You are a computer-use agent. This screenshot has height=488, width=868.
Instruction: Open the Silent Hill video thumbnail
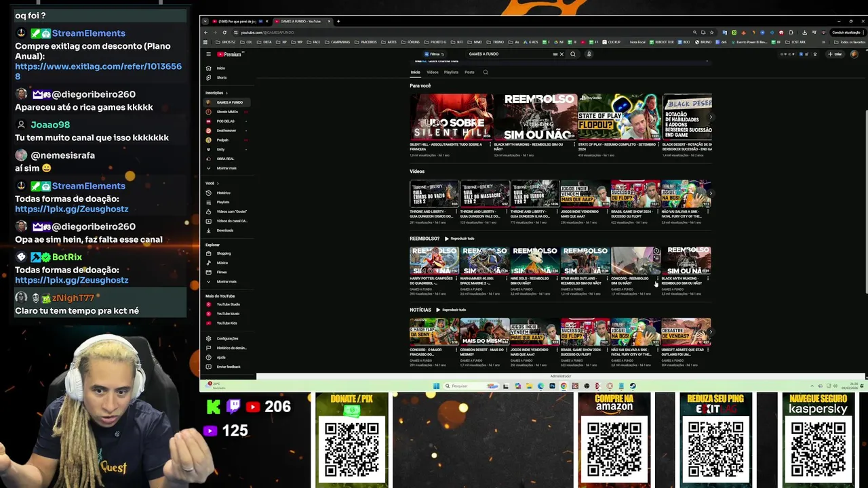pyautogui.click(x=452, y=117)
